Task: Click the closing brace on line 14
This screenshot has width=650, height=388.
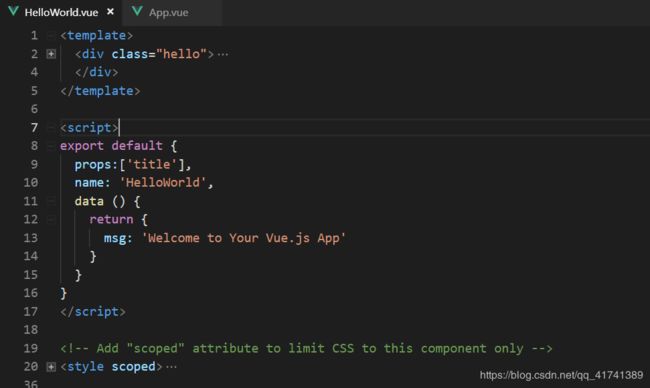Action: coord(93,256)
